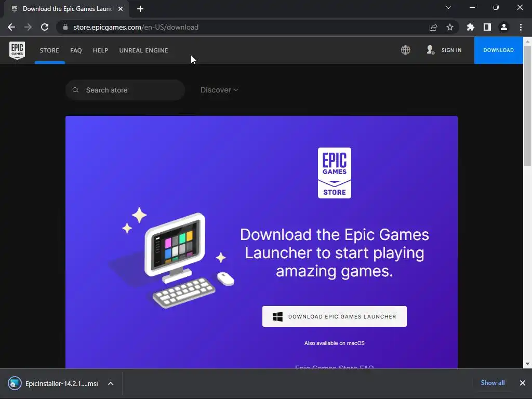Click the scrollbar down arrow
Viewport: 532px width, 399px height.
point(527,364)
